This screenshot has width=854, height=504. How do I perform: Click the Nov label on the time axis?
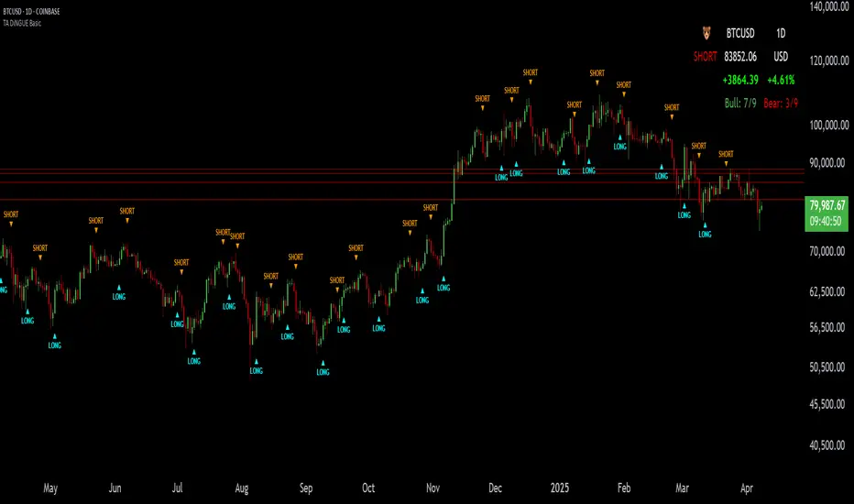point(432,488)
